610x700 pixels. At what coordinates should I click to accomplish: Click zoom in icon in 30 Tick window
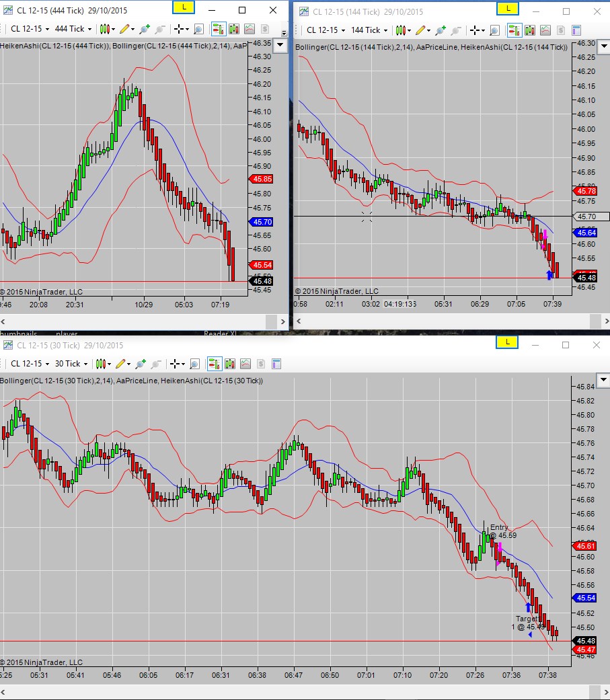pyautogui.click(x=140, y=364)
